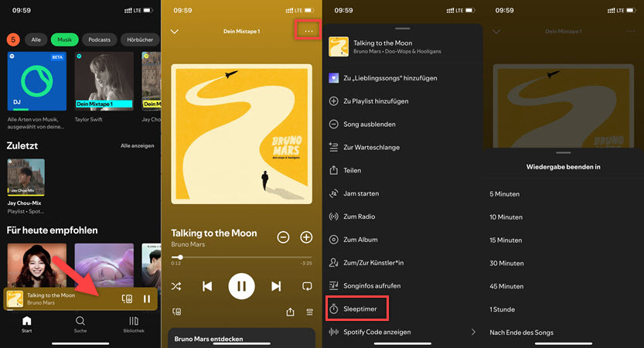Add song to Lieblingssongs
644x348 pixels.
pyautogui.click(x=390, y=78)
